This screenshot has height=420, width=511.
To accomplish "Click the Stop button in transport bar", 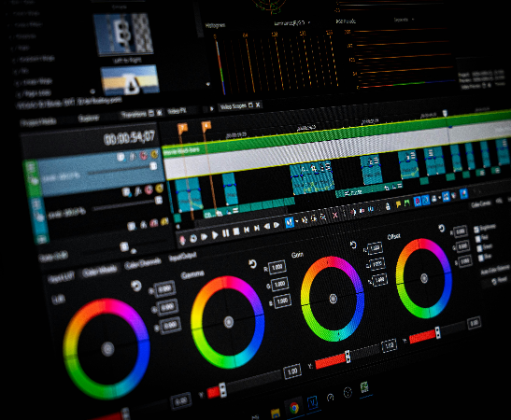I will [236, 231].
